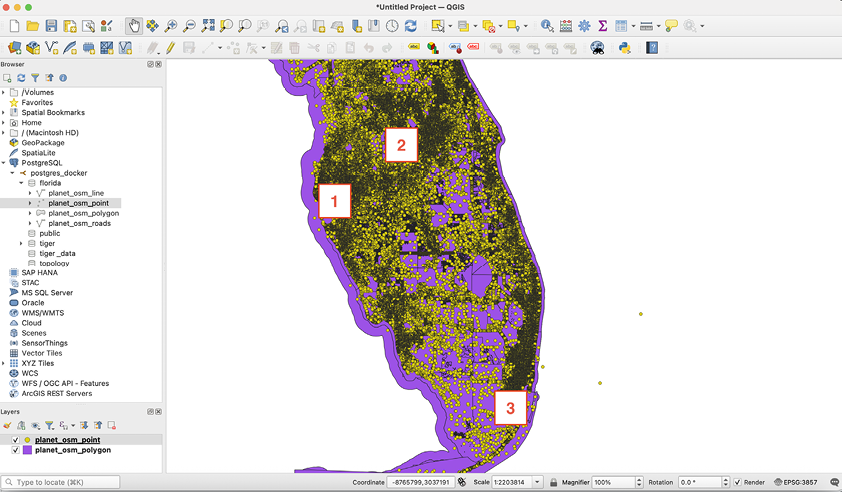Collapse the florida schema node
Viewport: 842px width, 492px height.
[21, 183]
